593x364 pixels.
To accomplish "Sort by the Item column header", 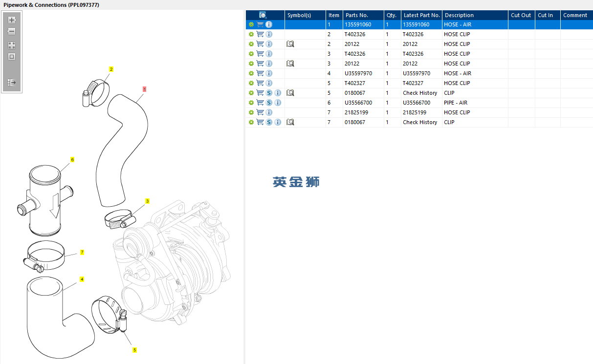I will pos(334,15).
